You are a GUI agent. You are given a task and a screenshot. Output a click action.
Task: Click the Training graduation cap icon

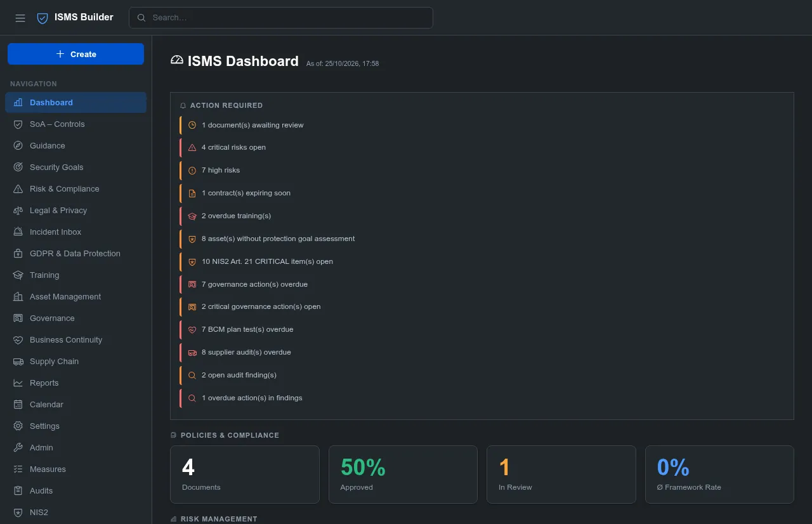[18, 275]
